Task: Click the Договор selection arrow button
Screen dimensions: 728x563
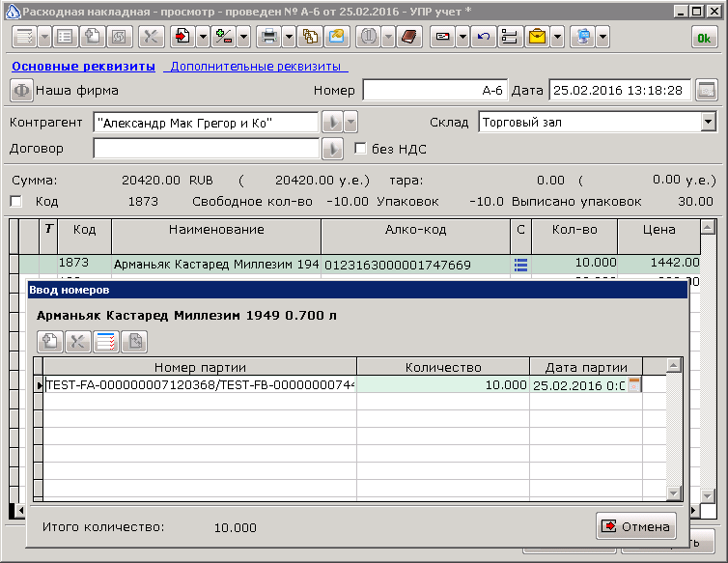Action: (332, 149)
